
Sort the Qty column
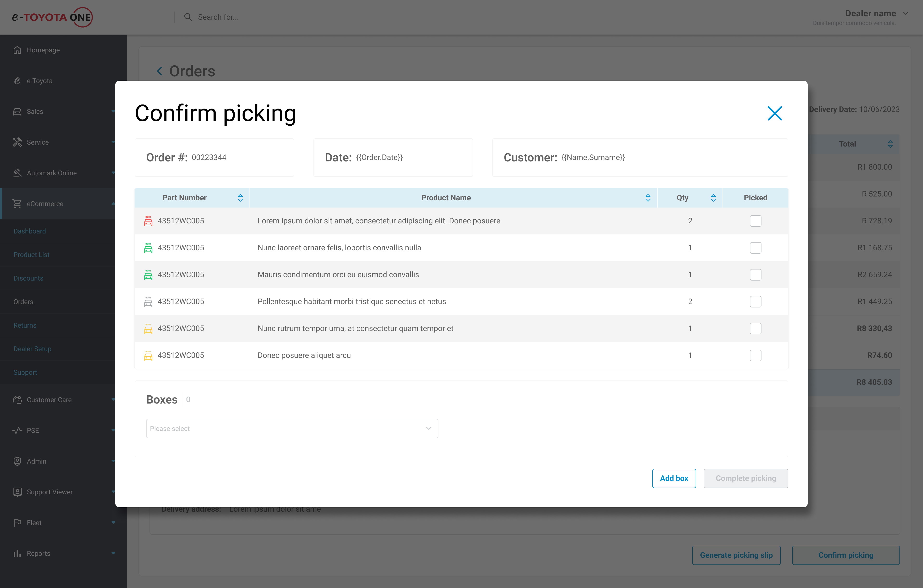point(713,198)
